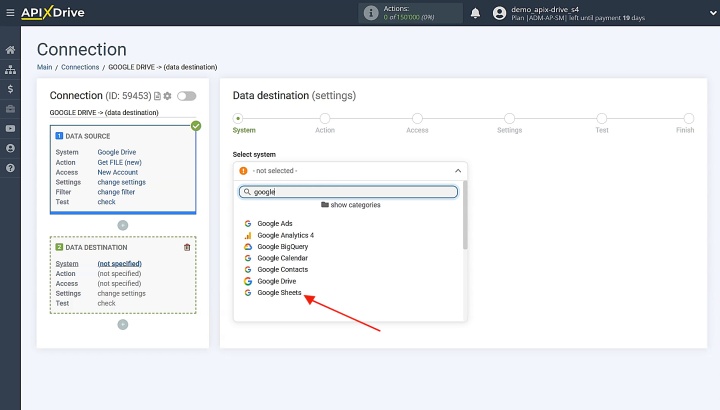Screen dimensions: 720x410
Task: Click the Main breadcrumb link
Action: click(45, 67)
